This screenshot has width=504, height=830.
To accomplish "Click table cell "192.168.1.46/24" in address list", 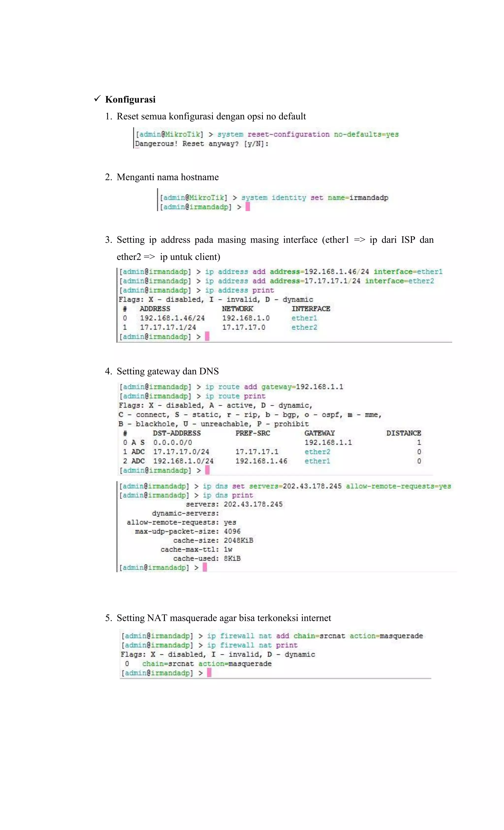I will tap(172, 318).
